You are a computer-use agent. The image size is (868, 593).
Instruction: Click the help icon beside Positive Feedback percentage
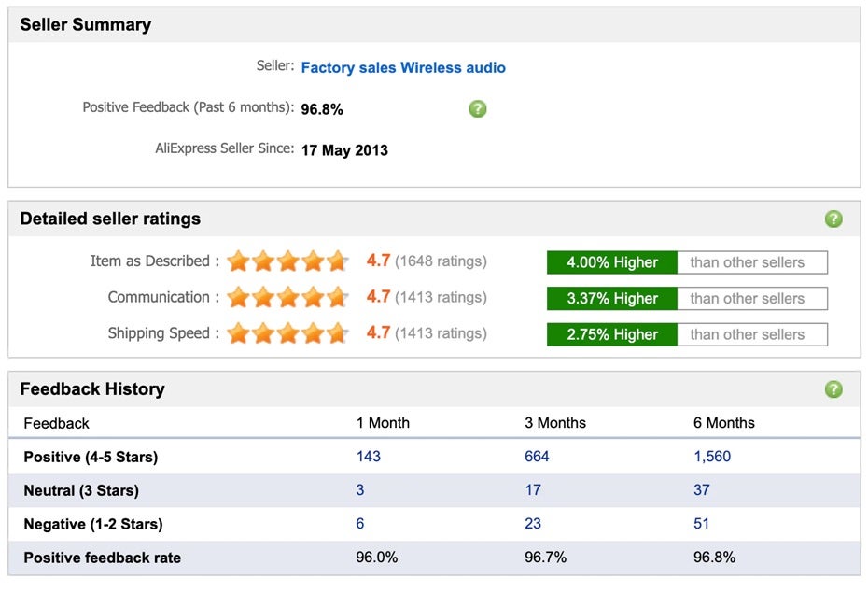pyautogui.click(x=477, y=109)
